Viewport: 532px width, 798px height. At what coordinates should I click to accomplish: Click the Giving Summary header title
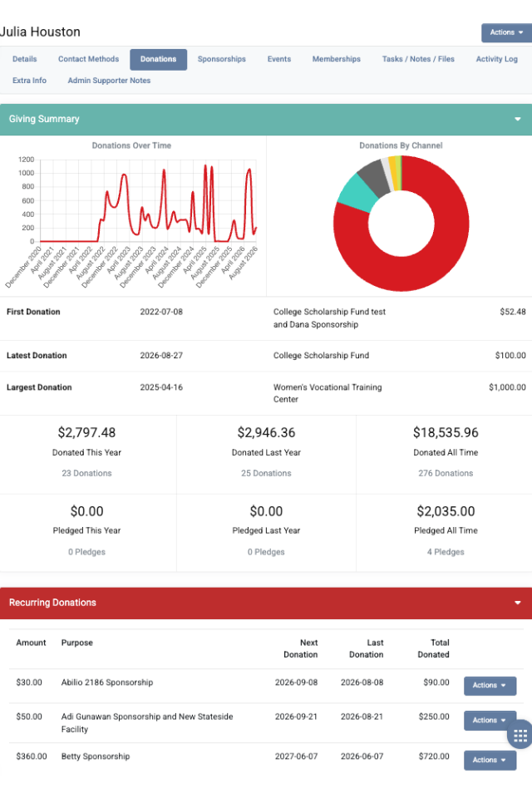pyautogui.click(x=44, y=119)
